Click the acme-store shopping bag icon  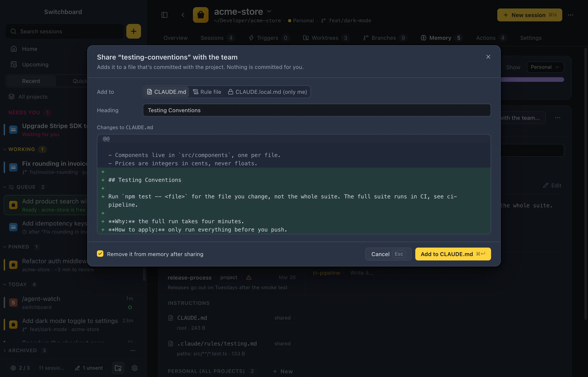pos(201,15)
